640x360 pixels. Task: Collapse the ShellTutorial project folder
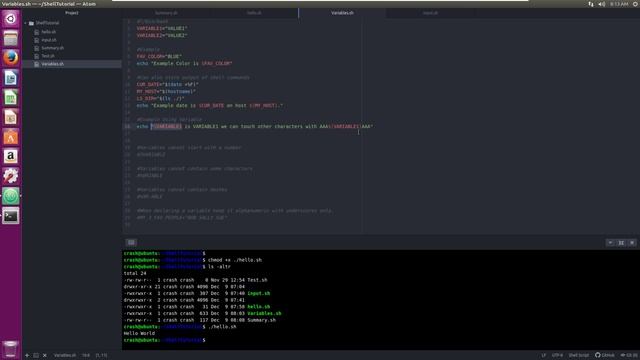[26, 23]
